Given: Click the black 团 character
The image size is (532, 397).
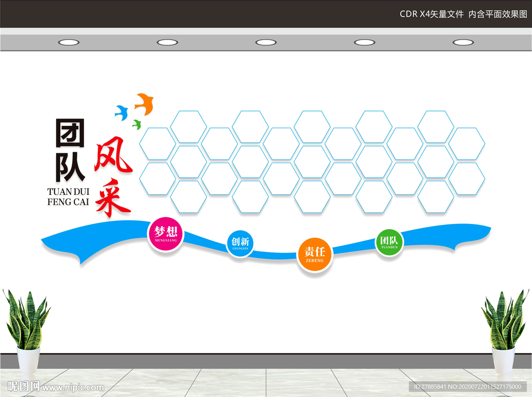Looking at the screenshot, I should tap(70, 133).
